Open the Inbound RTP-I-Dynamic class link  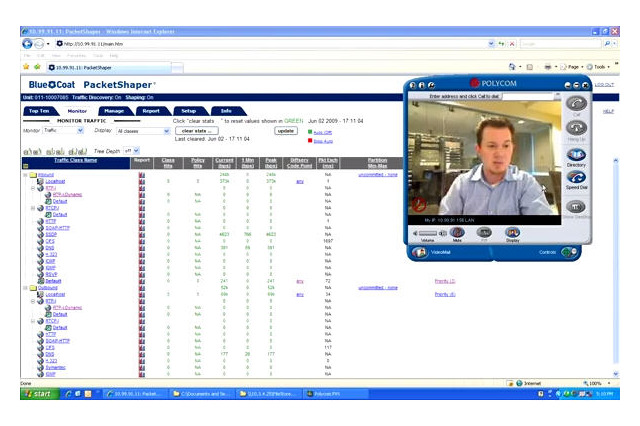coord(67,195)
